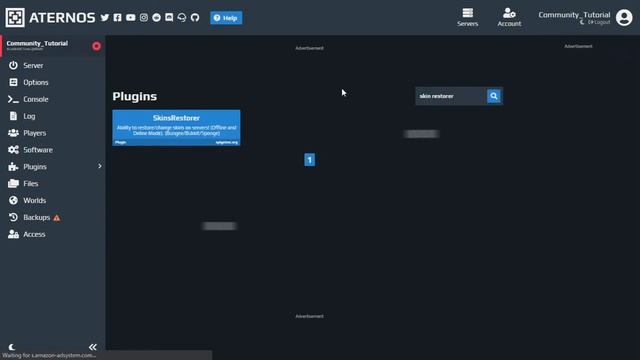Open the Aternos YouTube channel
Viewport: 640px width, 360px height.
click(x=131, y=18)
